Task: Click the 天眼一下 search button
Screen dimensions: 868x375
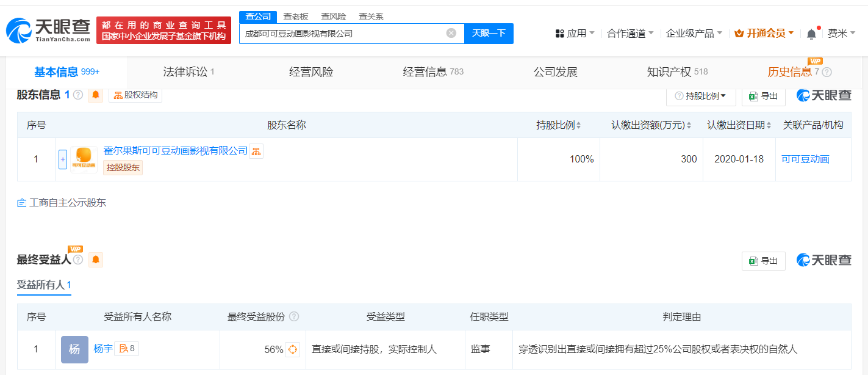Action: [489, 34]
